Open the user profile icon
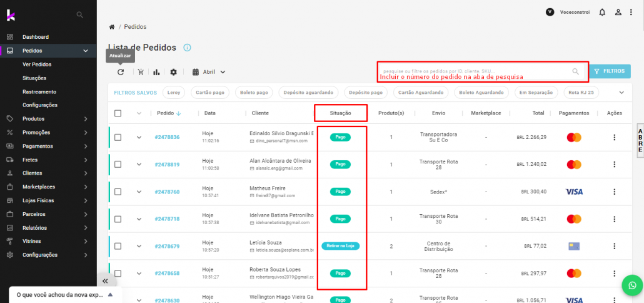644x303 pixels. 618,12
